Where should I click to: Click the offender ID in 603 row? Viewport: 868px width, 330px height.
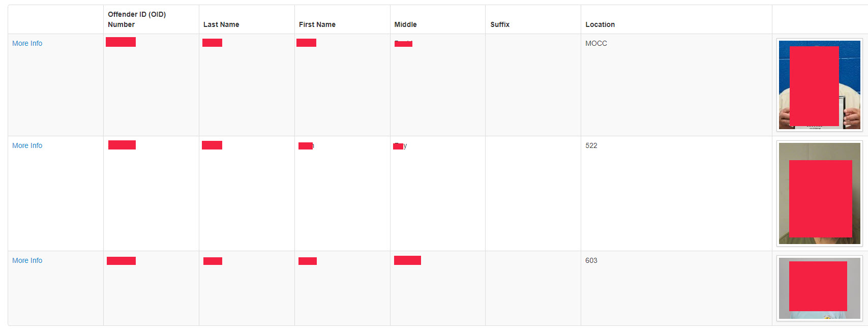tap(121, 261)
